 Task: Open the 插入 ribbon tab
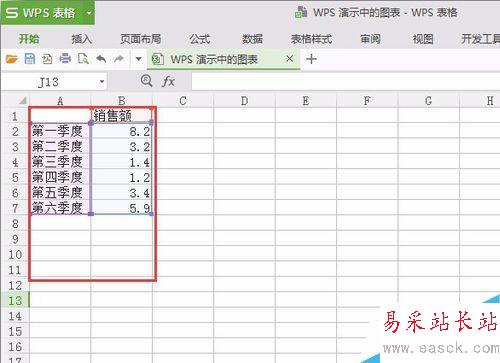click(x=82, y=39)
